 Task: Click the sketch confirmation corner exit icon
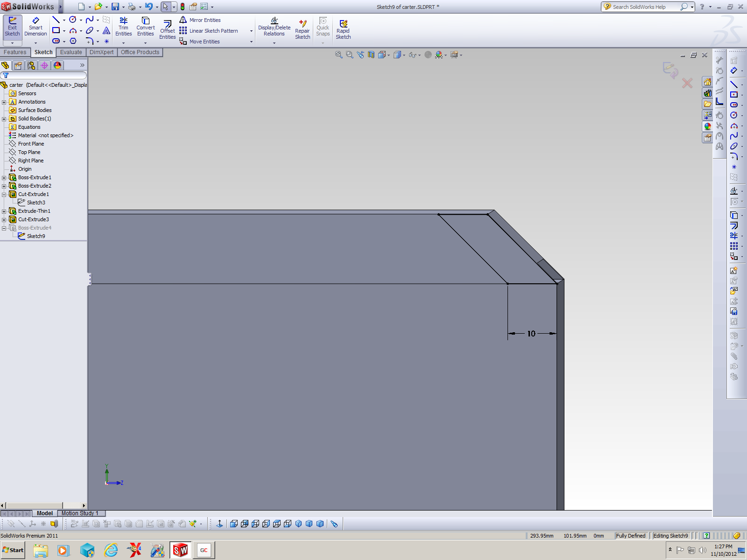tap(670, 70)
